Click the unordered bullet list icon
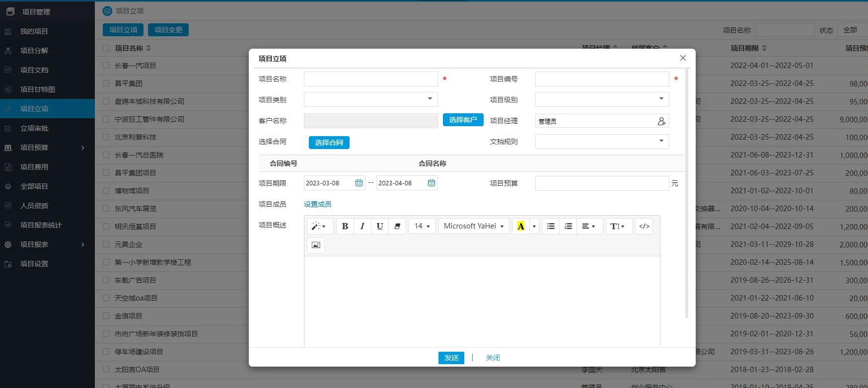Image resolution: width=868 pixels, height=388 pixels. click(550, 226)
